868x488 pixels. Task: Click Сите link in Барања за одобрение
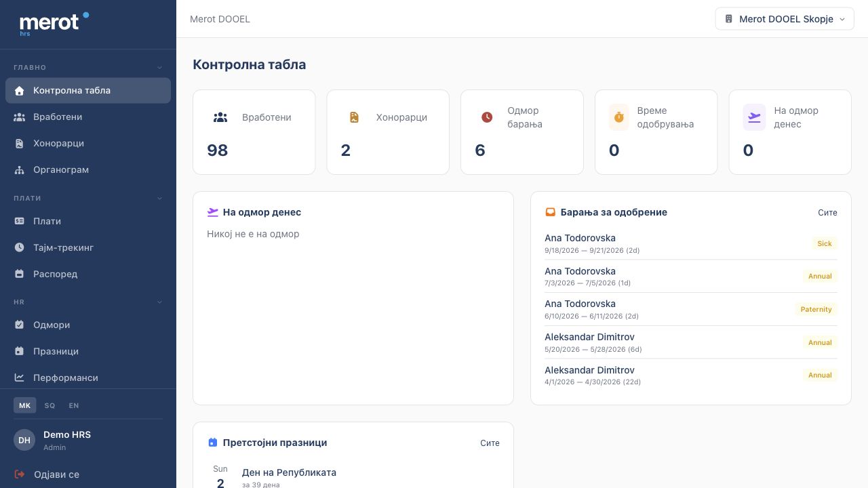click(827, 212)
